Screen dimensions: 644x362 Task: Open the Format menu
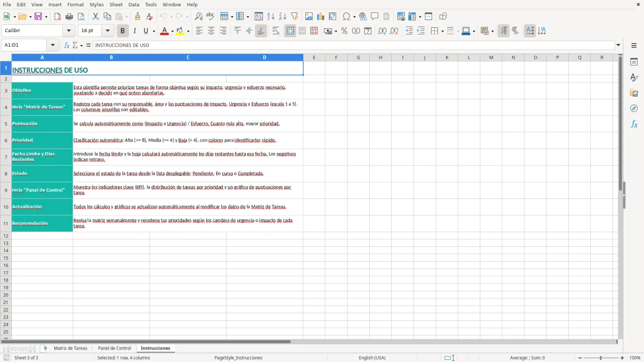75,4
